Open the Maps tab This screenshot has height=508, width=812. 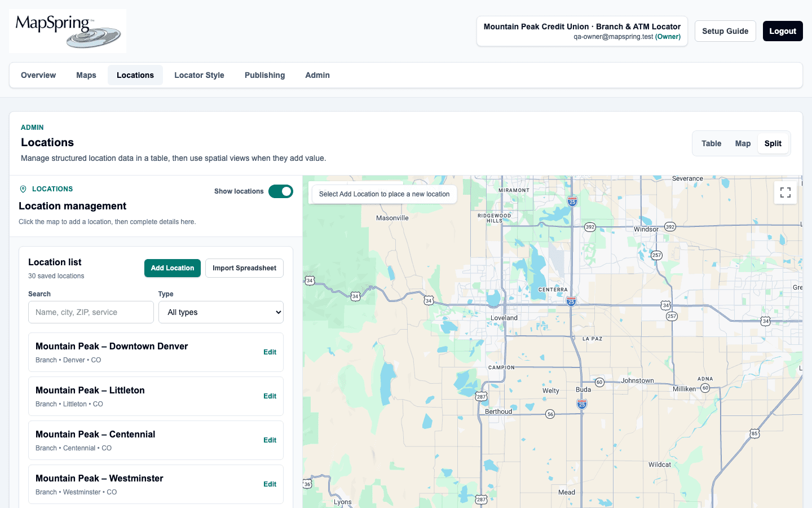click(86, 75)
